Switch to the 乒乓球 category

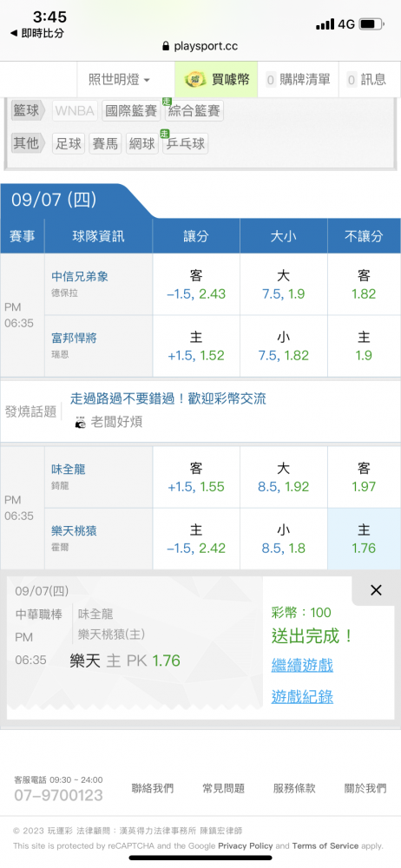[x=186, y=144]
